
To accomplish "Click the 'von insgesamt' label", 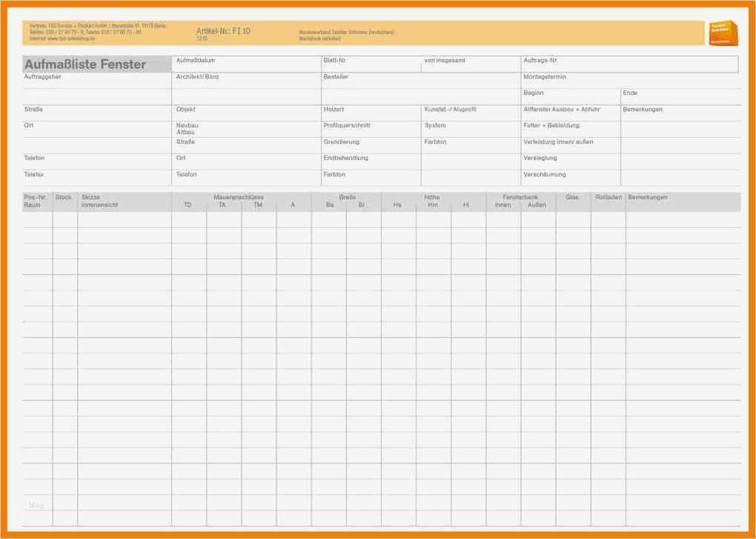I will [x=445, y=60].
